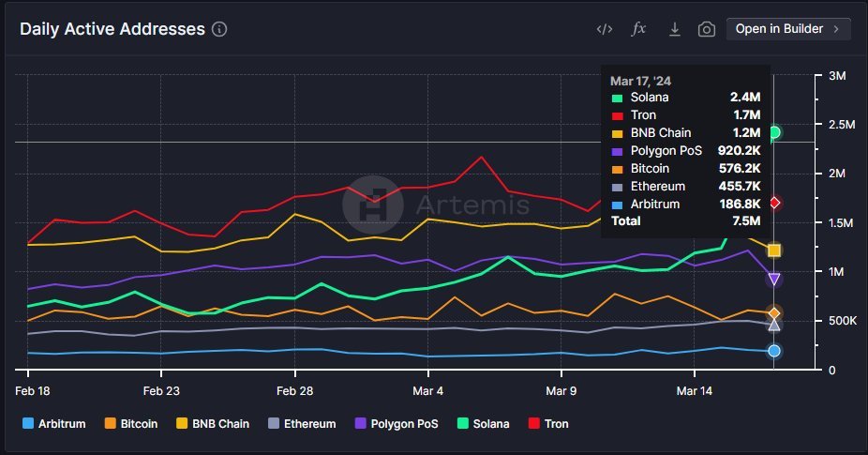Toggle Tron series in legend
Viewport: 868px width, 455px height.
pyautogui.click(x=548, y=423)
